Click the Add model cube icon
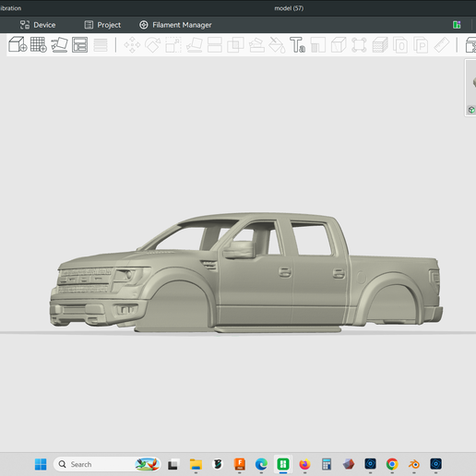The height and width of the screenshot is (476, 476). 18,44
